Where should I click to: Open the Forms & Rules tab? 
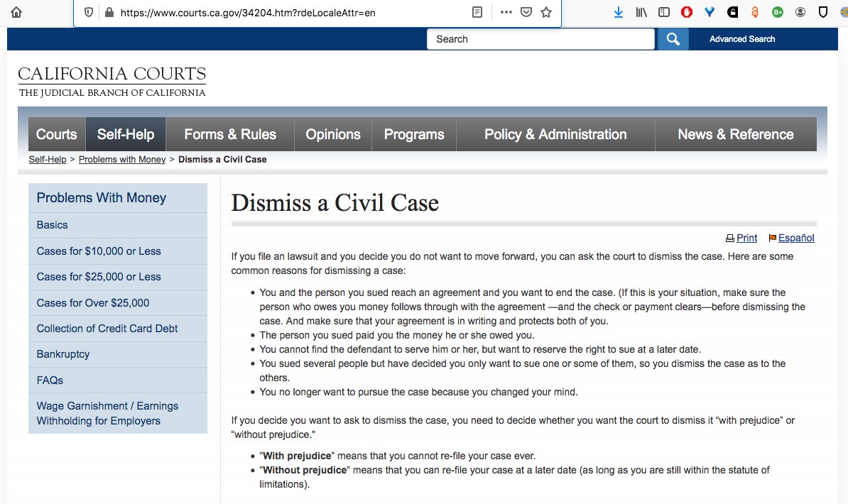(x=230, y=134)
